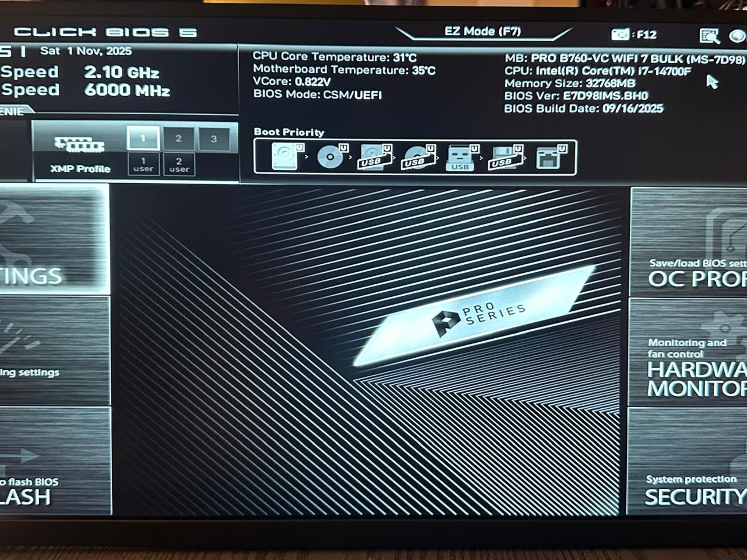This screenshot has height=560, width=747.
Task: Click the CPU Core Temperature: 31°C reading
Action: point(334,57)
